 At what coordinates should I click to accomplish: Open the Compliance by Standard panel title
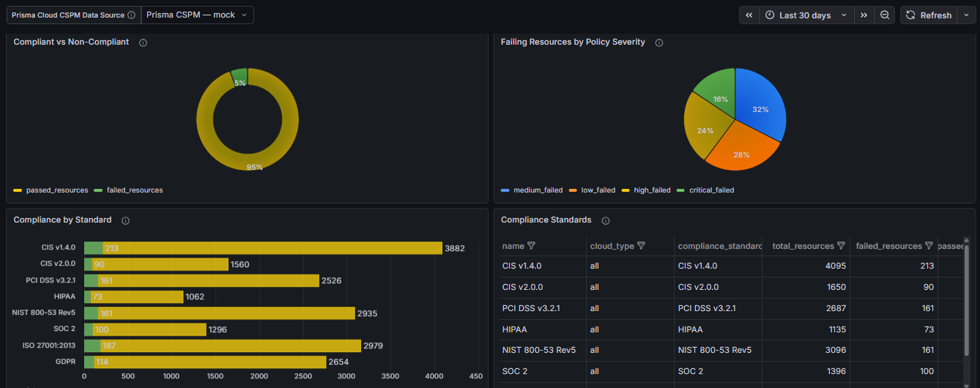click(62, 220)
